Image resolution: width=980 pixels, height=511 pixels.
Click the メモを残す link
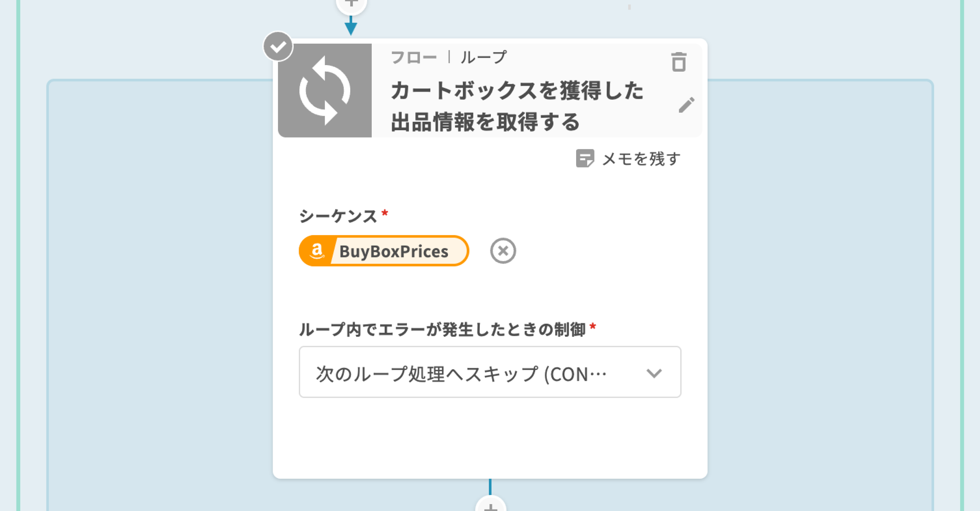point(641,159)
